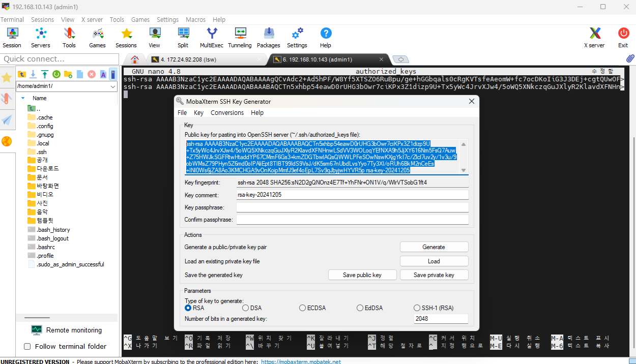The width and height of the screenshot is (636, 364).
Task: Select the EdDSA key type
Action: coord(360,308)
